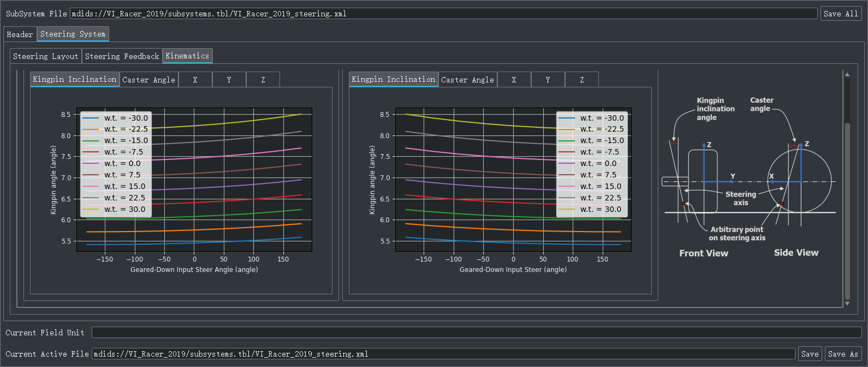The height and width of the screenshot is (367, 868).
Task: Select left panel Kingpin Inclination tab
Action: click(x=75, y=79)
